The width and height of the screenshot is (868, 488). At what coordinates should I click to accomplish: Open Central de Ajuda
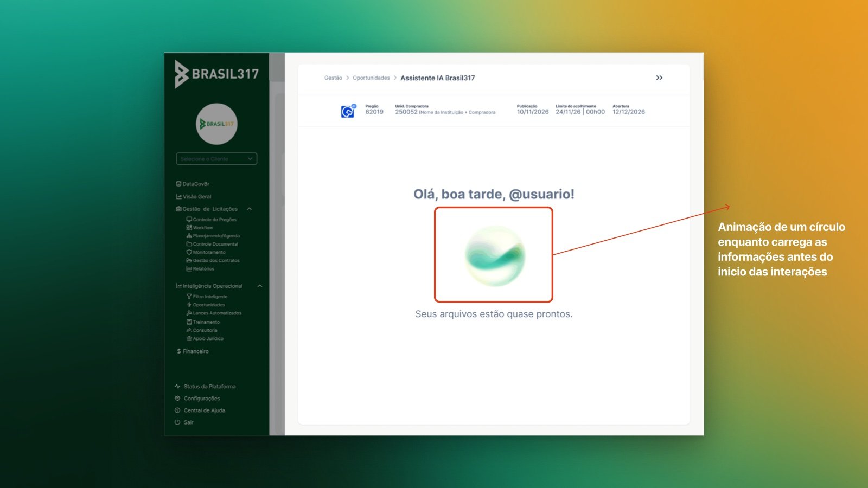(200, 410)
